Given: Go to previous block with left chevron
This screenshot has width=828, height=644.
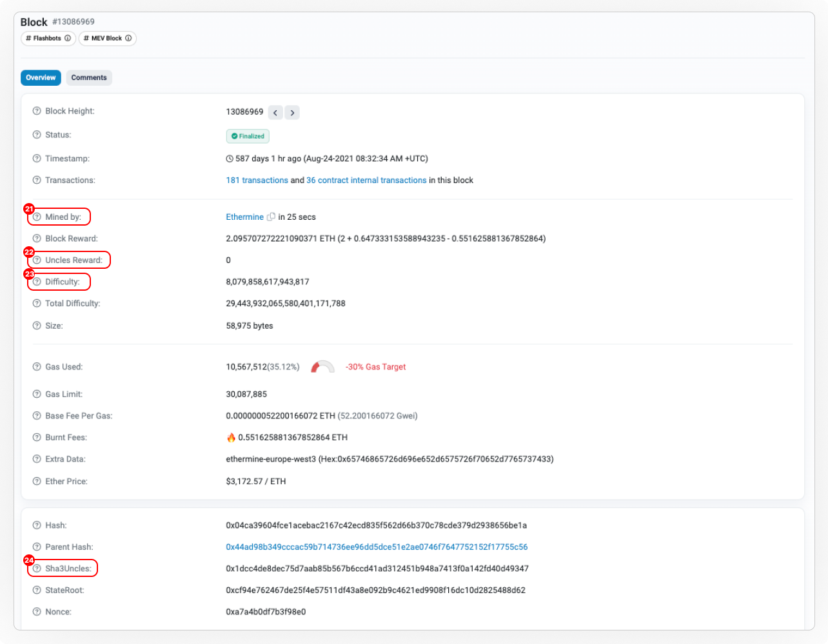Looking at the screenshot, I should pyautogui.click(x=275, y=113).
